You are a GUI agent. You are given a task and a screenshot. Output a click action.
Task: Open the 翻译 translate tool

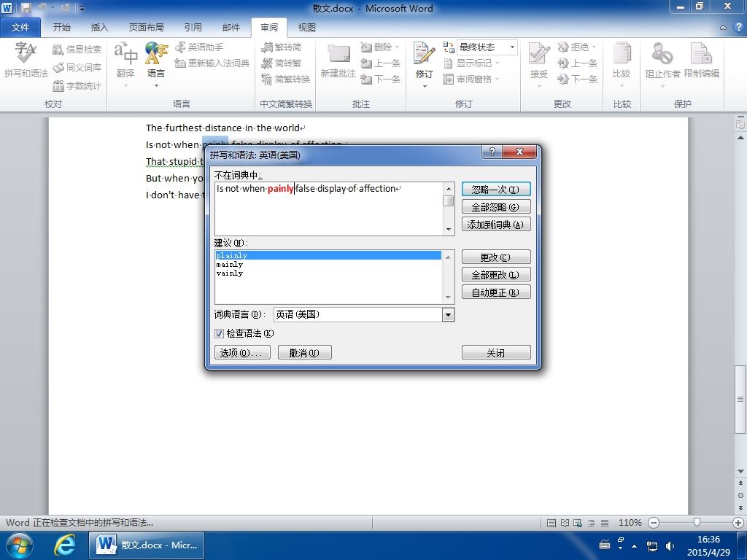[x=125, y=60]
